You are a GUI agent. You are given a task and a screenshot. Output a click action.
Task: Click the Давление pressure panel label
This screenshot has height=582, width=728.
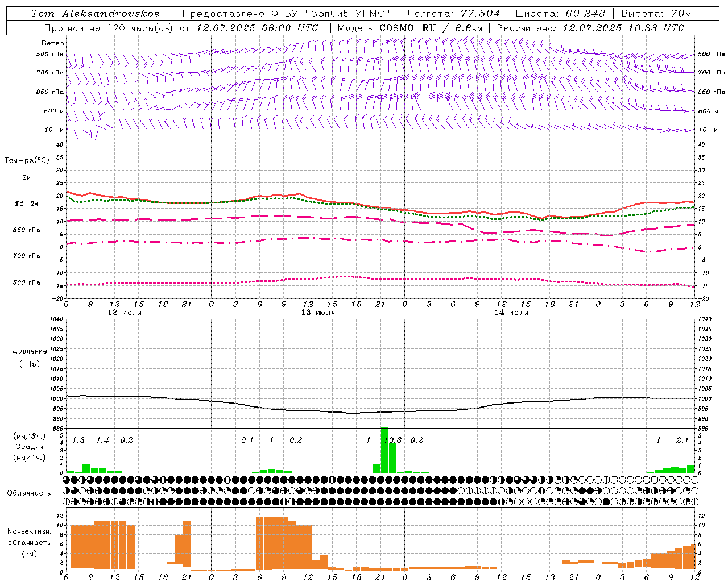[x=30, y=351]
